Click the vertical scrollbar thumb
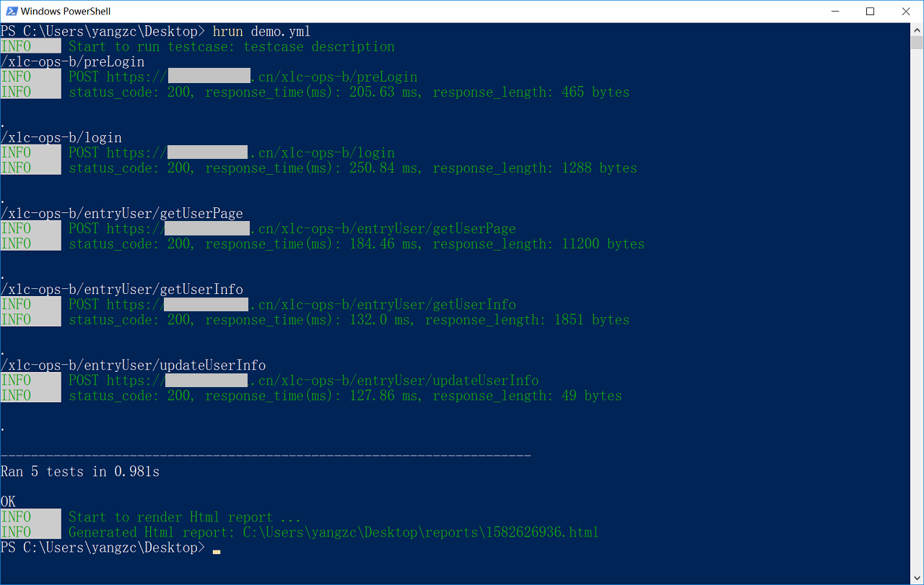 pos(917,43)
